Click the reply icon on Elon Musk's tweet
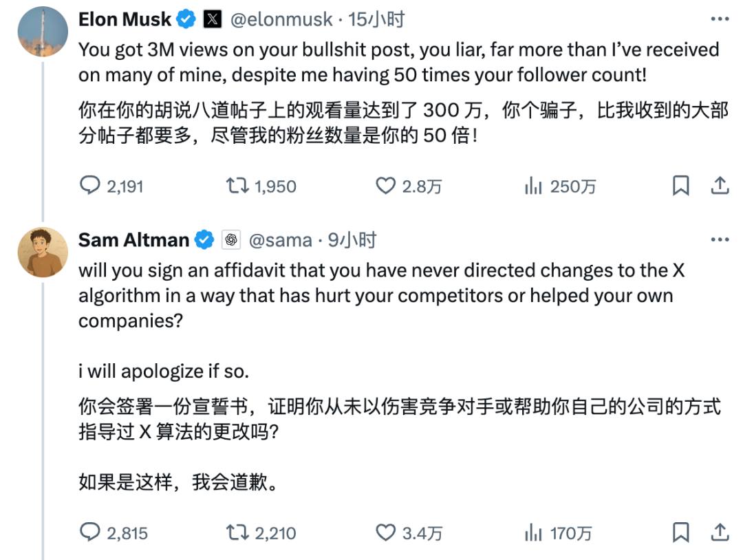 click(91, 185)
